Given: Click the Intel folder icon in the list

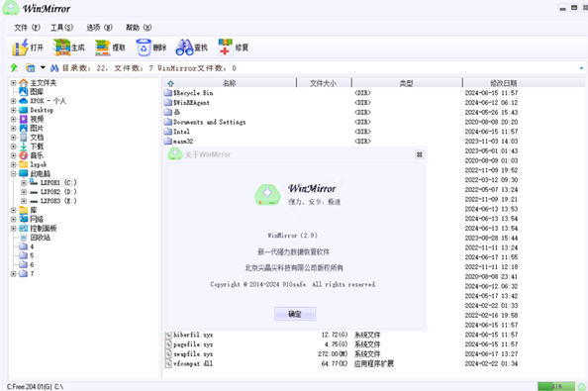Looking at the screenshot, I should pyautogui.click(x=168, y=132).
